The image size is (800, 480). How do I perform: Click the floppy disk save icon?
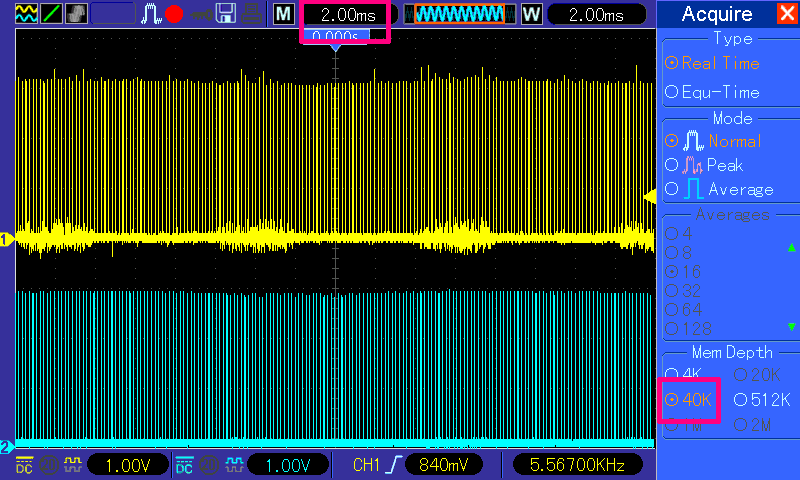tap(226, 15)
